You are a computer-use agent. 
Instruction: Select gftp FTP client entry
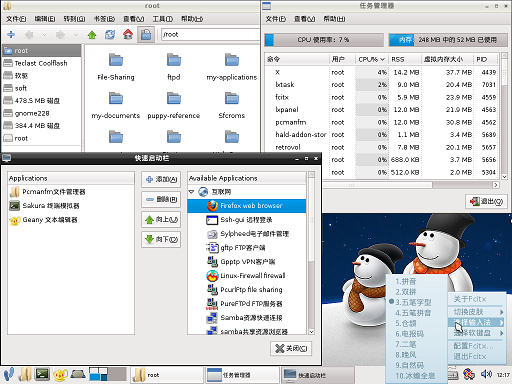pos(247,248)
